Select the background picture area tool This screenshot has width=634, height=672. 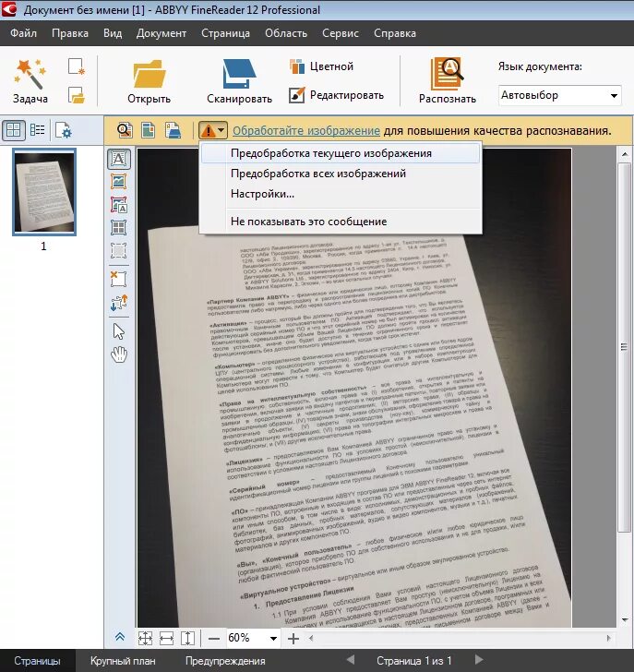tap(119, 205)
